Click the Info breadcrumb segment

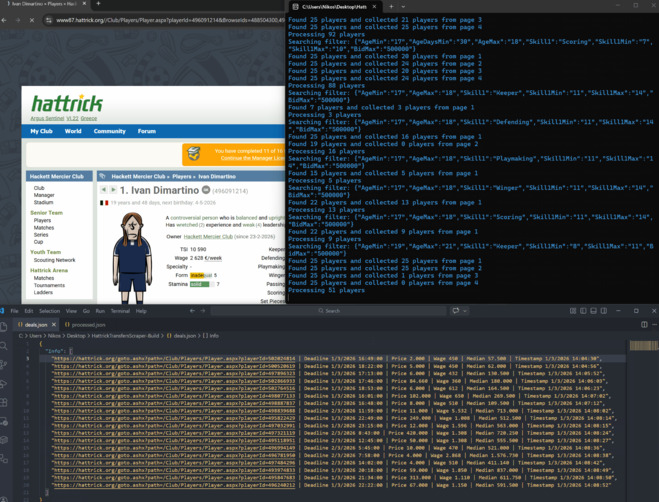pos(211,336)
